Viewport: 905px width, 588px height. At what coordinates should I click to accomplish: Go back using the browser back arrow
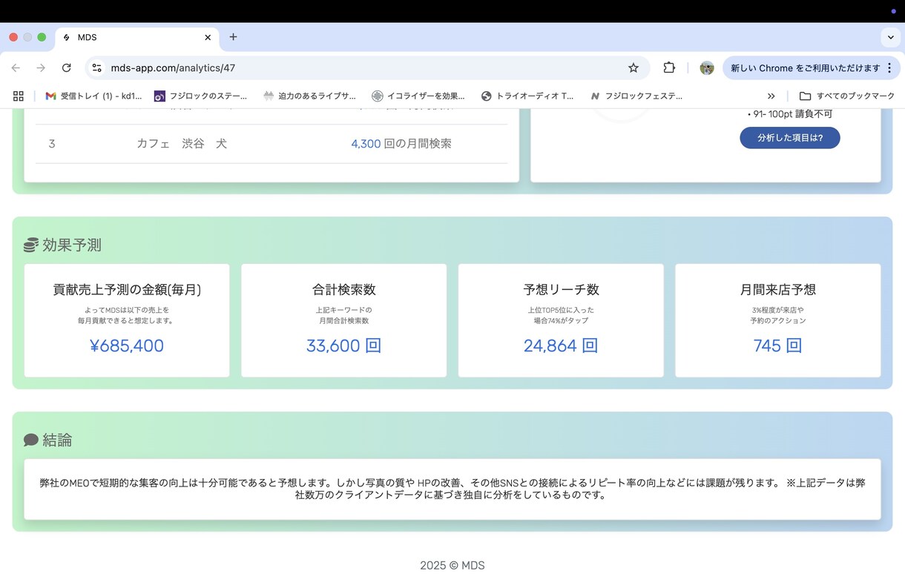pos(16,67)
